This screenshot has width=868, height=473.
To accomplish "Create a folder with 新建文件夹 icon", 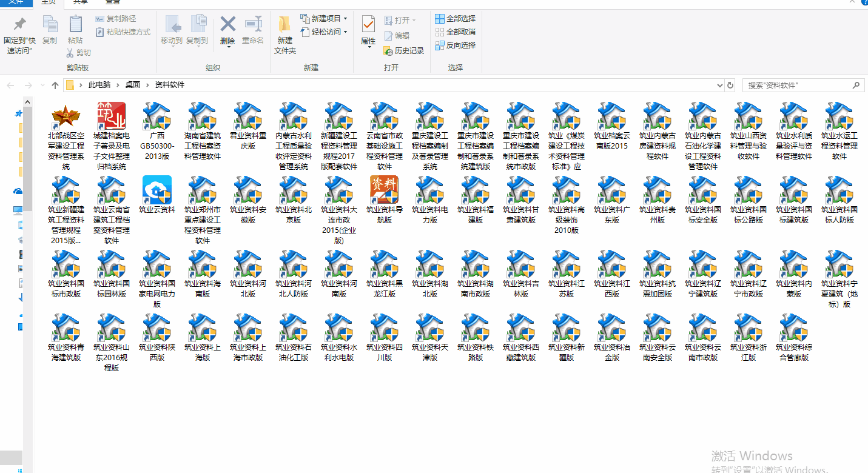I will [x=284, y=25].
